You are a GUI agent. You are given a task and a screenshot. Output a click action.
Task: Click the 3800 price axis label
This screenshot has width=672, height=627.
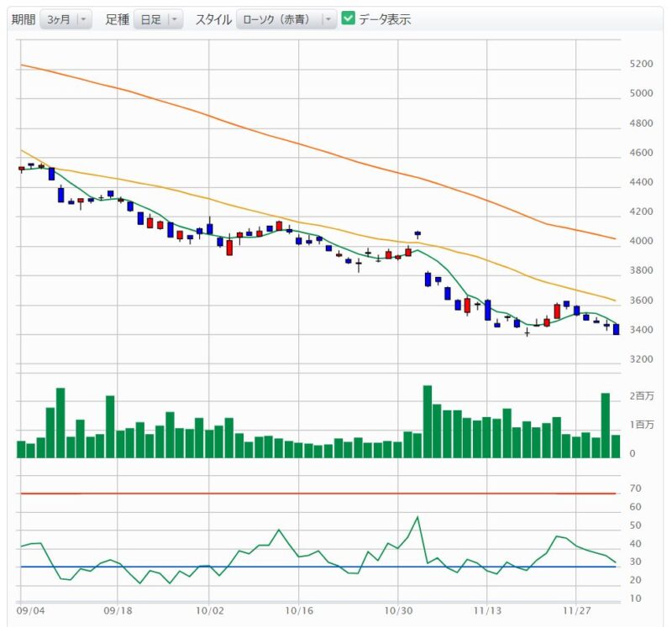(x=641, y=270)
